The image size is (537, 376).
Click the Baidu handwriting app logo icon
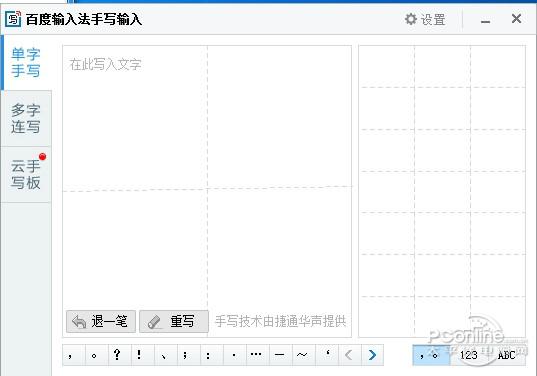13,19
